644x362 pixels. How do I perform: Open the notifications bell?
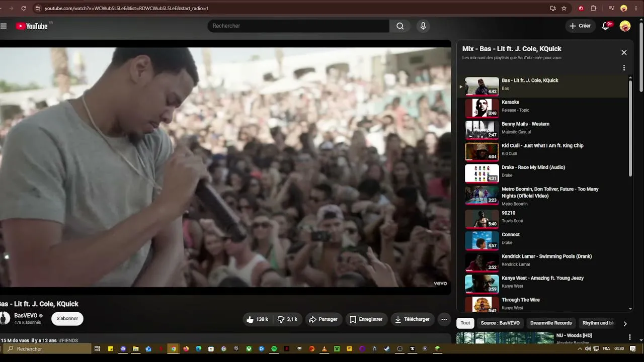pos(606,26)
